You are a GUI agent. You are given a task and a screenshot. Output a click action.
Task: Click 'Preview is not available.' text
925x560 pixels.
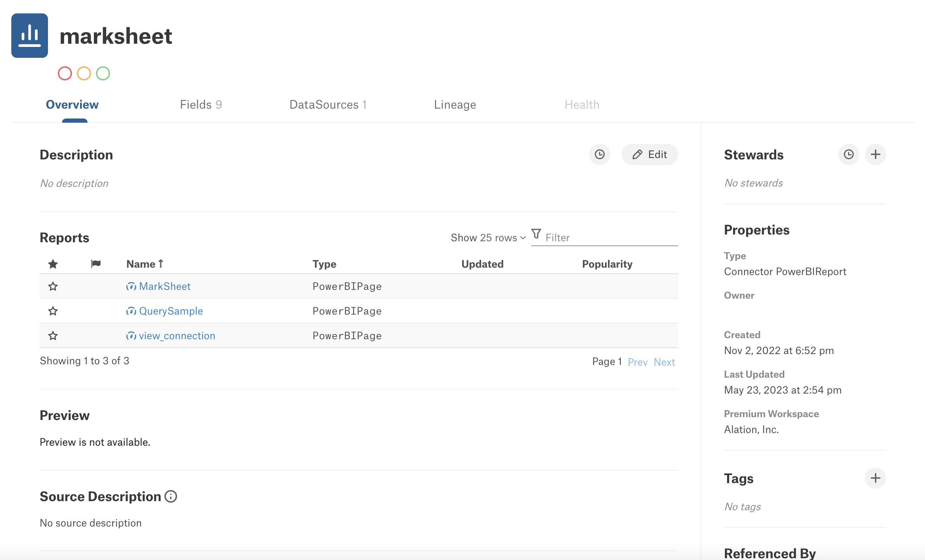click(95, 442)
